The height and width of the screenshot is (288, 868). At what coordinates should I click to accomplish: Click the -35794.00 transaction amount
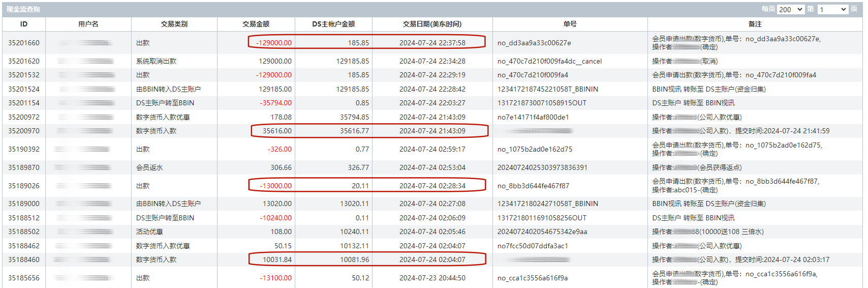click(x=276, y=103)
